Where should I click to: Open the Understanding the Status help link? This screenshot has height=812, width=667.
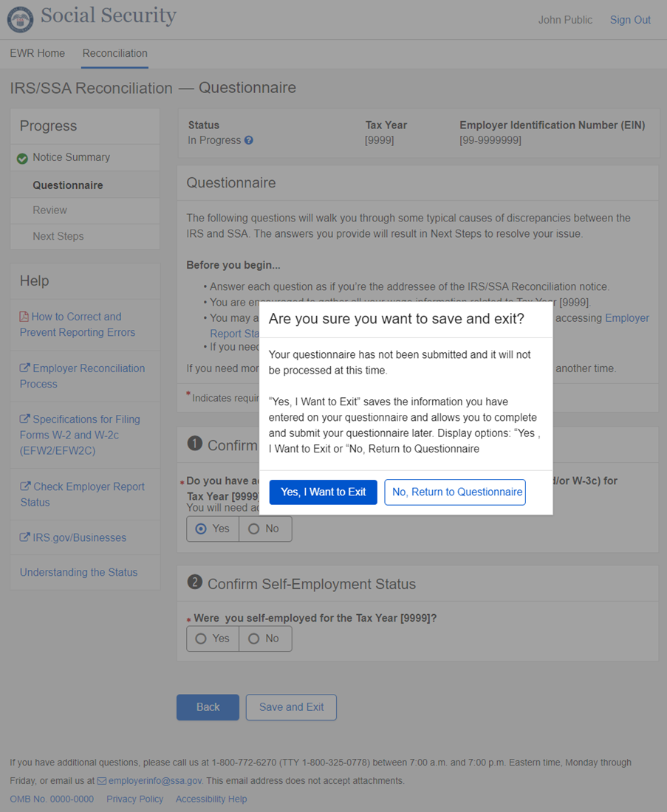click(x=78, y=572)
